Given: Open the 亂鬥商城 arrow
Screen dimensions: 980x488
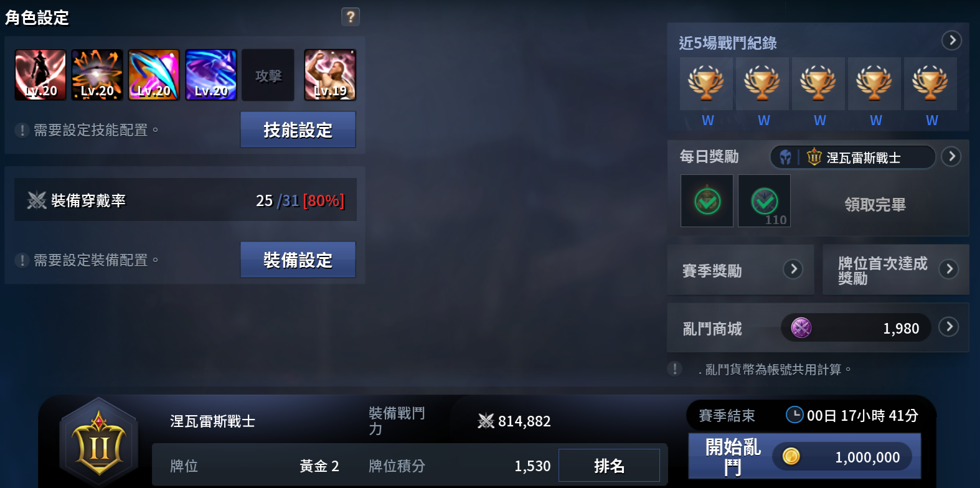Looking at the screenshot, I should pyautogui.click(x=949, y=327).
